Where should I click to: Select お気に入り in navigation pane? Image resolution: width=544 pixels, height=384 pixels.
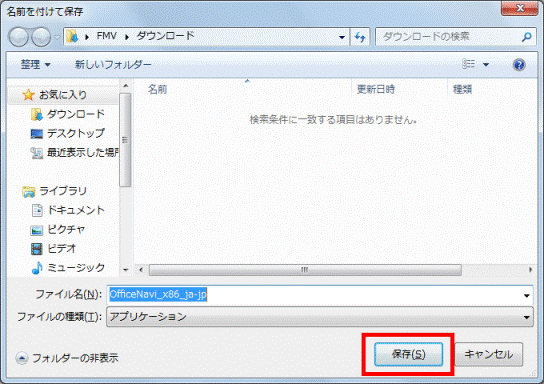point(62,95)
